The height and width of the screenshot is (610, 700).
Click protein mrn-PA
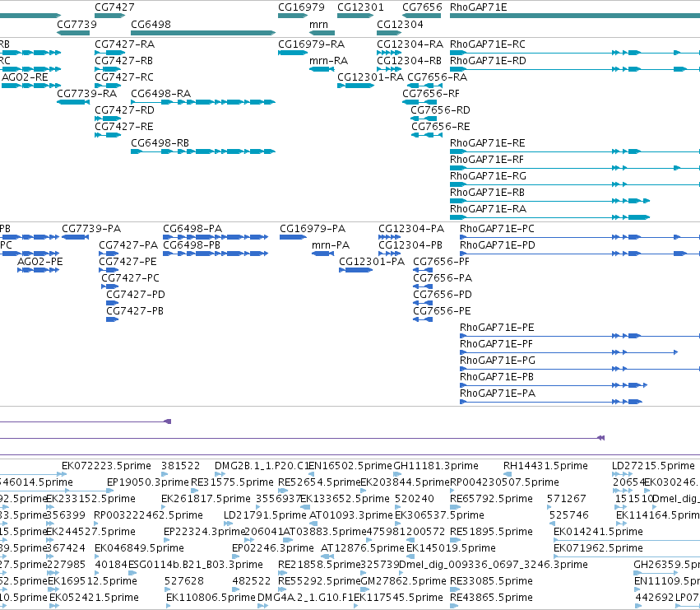(x=331, y=245)
